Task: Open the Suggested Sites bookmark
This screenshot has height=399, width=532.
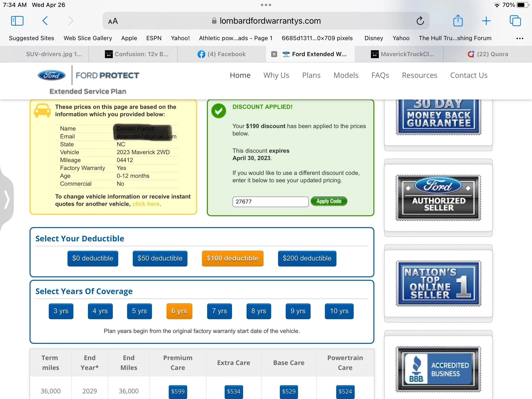Action: coord(32,38)
